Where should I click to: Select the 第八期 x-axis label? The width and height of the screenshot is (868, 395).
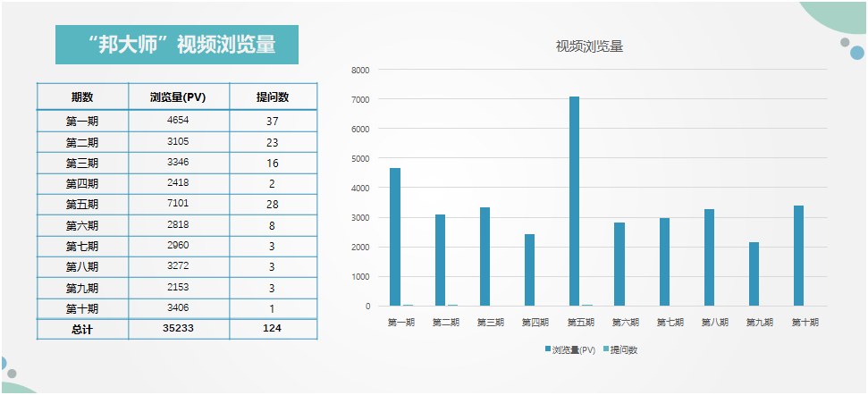coord(714,323)
